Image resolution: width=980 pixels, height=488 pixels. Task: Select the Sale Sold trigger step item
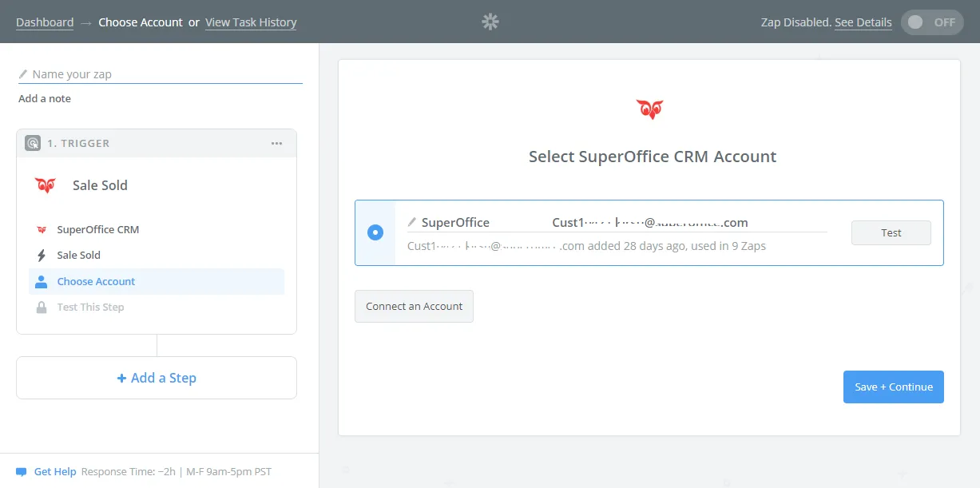tap(78, 256)
